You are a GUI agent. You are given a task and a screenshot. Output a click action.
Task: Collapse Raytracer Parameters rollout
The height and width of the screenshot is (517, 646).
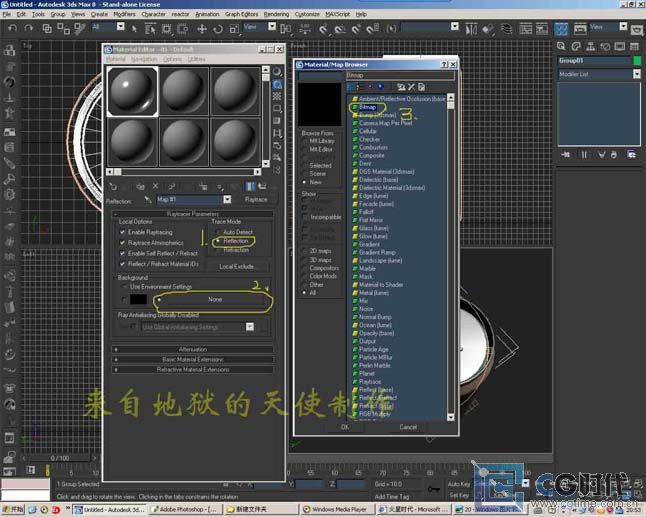(193, 214)
